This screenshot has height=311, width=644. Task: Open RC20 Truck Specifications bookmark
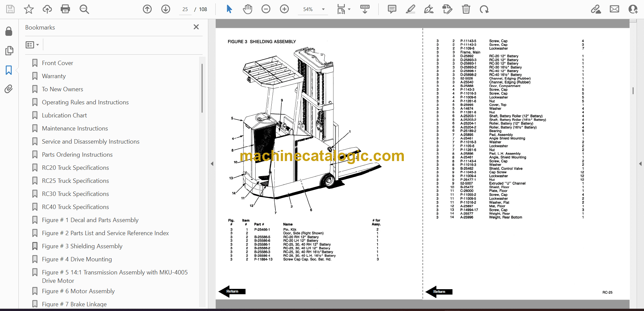(75, 168)
